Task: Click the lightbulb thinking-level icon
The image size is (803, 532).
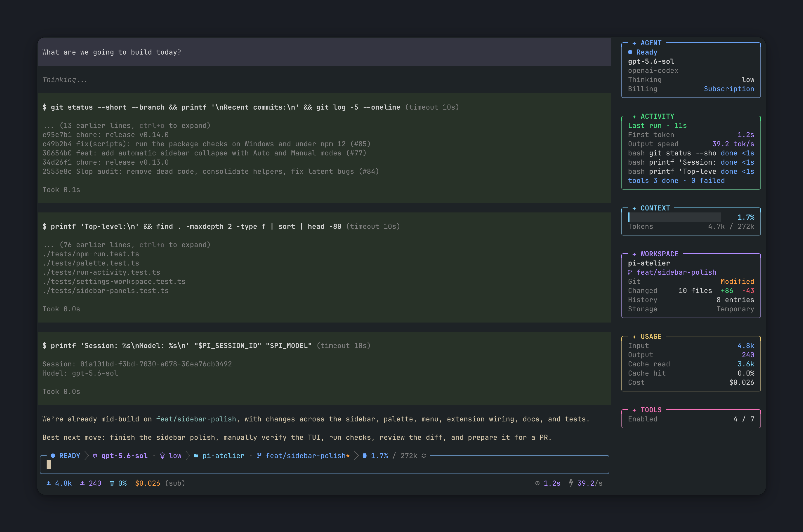Action: 162,456
